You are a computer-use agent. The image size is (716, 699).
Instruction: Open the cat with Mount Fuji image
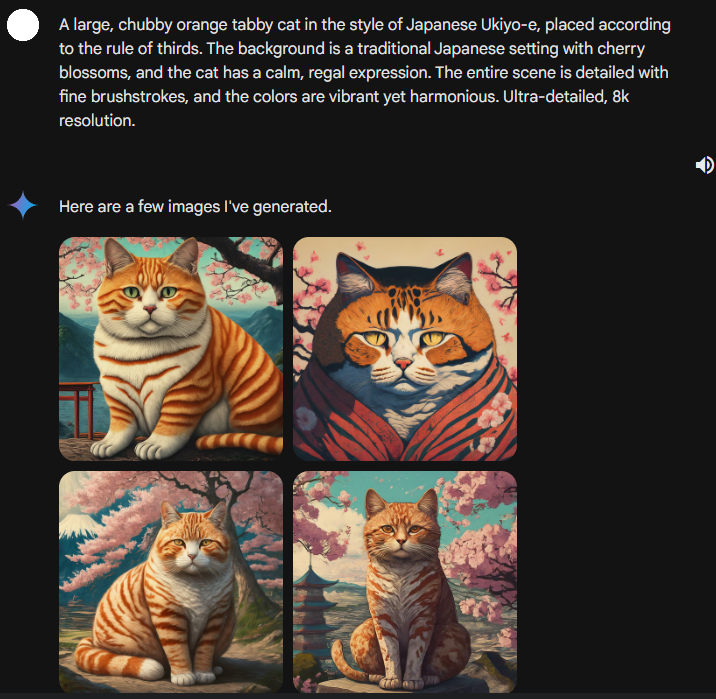click(171, 582)
